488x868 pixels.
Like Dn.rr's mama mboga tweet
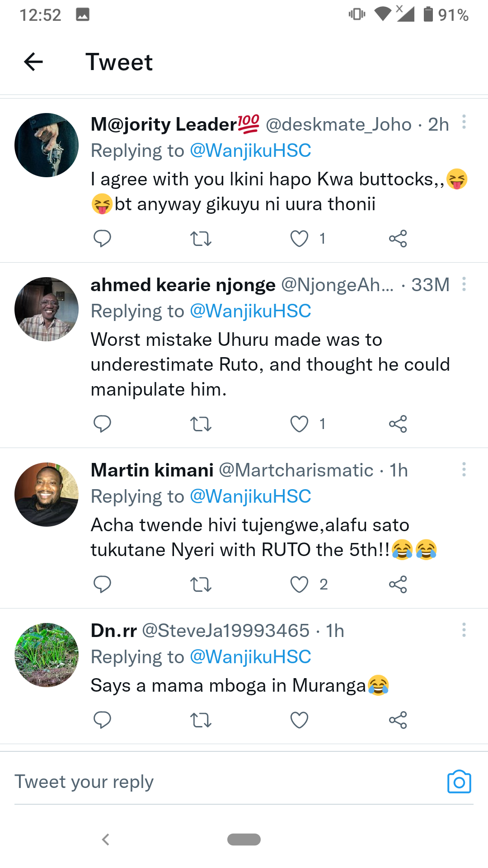click(x=299, y=720)
